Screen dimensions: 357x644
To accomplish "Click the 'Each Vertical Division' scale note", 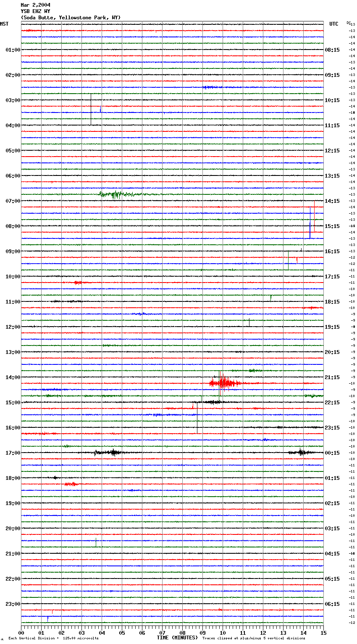I will (53, 638).
